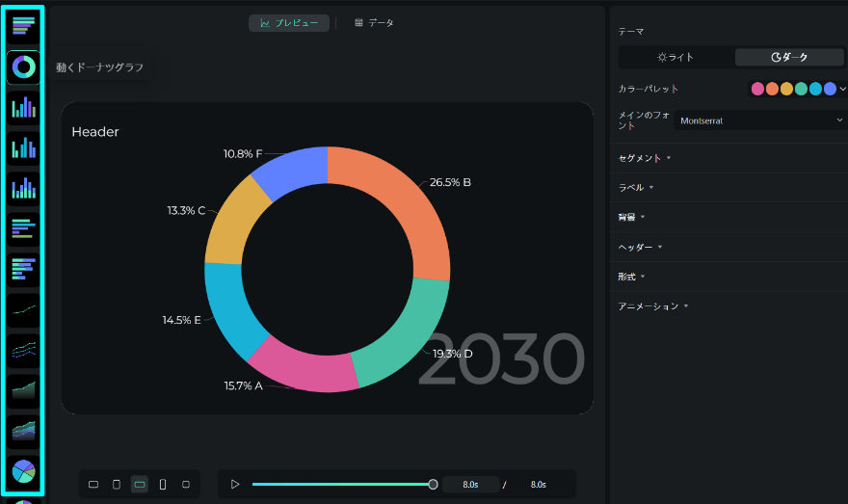This screenshot has height=504, width=848.
Task: Choose the horizontal bars icon directly above the single line chart
Action: [23, 270]
